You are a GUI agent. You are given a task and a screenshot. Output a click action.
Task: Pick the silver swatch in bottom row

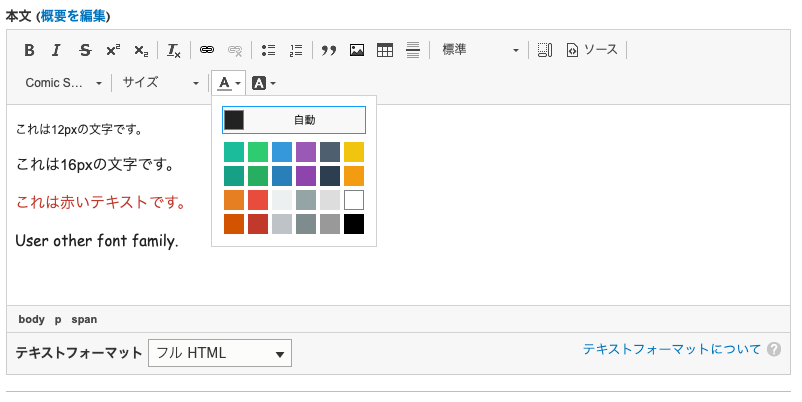[x=282, y=224]
